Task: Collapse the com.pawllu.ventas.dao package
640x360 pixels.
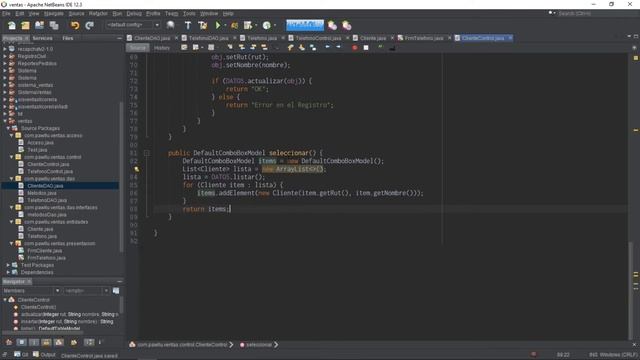Action: tap(11, 178)
